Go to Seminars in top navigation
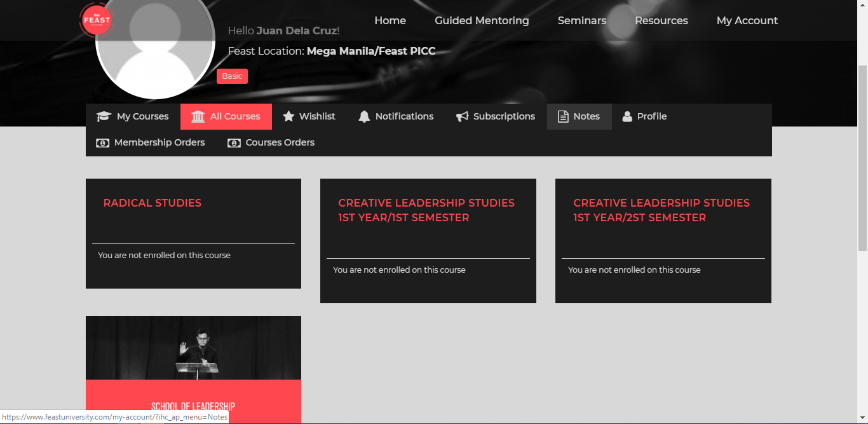The width and height of the screenshot is (868, 424). (x=582, y=20)
